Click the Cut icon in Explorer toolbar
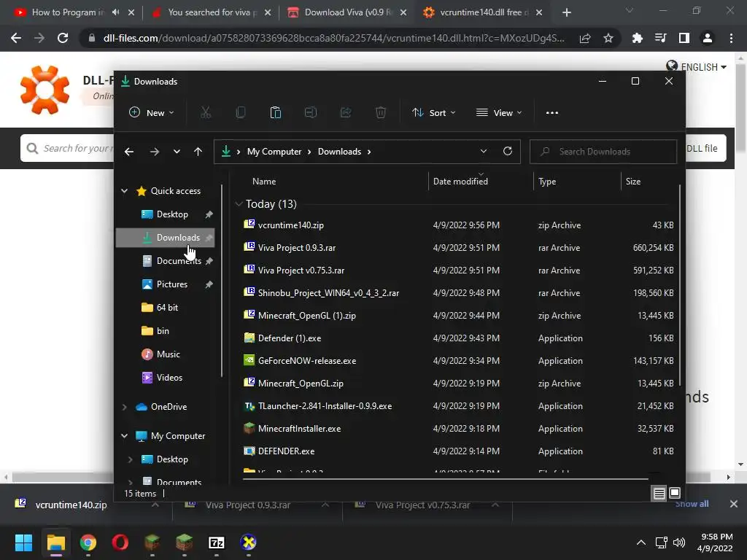 coord(205,113)
